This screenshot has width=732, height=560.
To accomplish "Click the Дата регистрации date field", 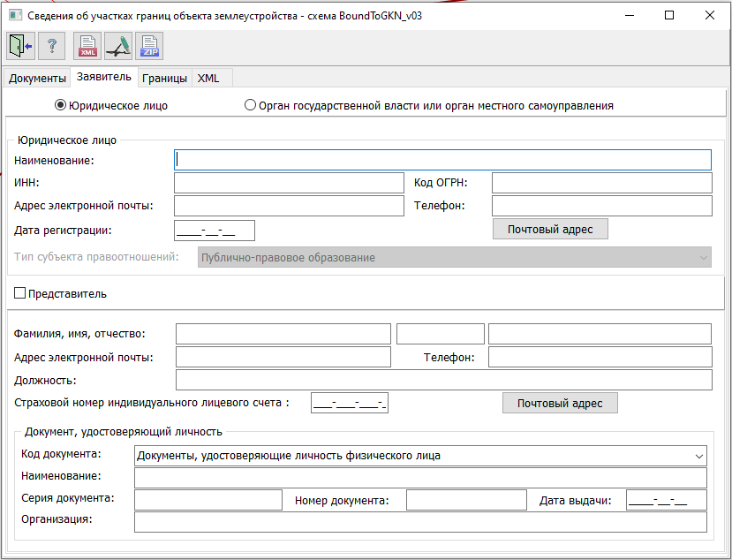I will pyautogui.click(x=215, y=231).
